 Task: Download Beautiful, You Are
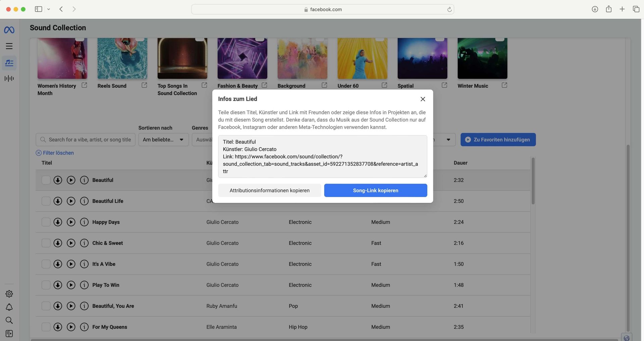(58, 306)
